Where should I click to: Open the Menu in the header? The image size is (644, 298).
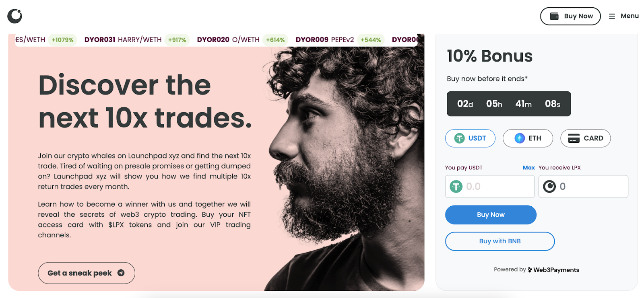(x=623, y=16)
